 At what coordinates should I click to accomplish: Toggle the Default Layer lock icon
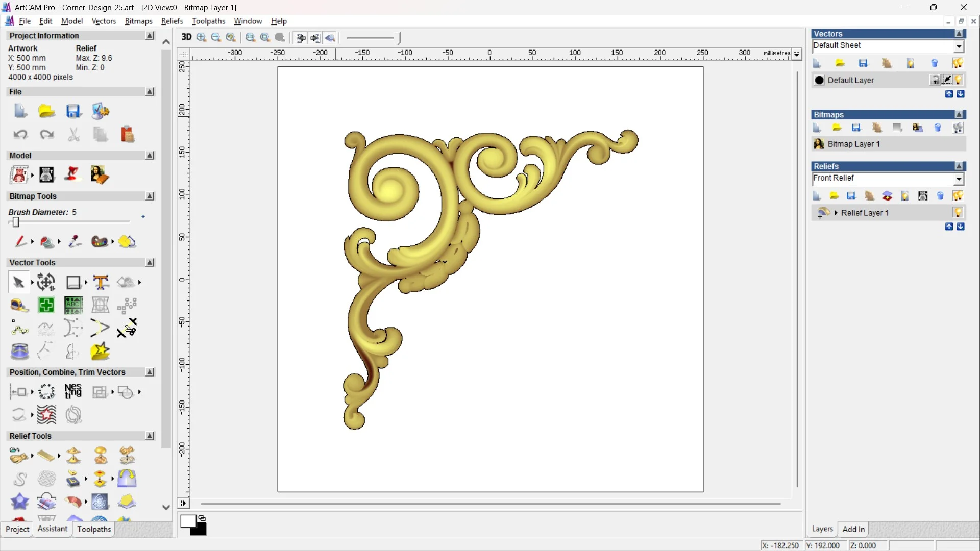coord(935,80)
